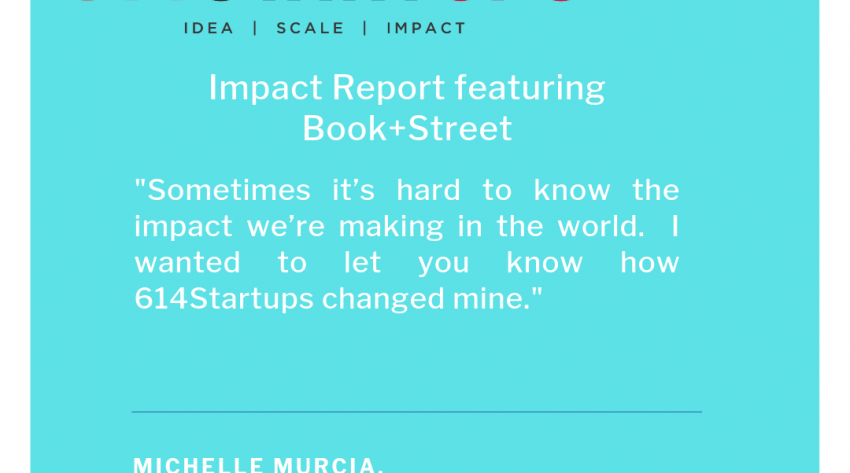
Task: Click 614Startups in the quote
Action: 224,298
